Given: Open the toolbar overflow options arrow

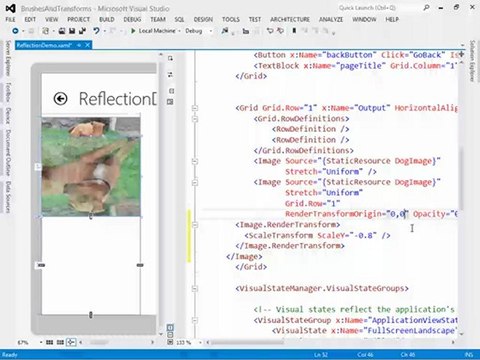Looking at the screenshot, I should [333, 33].
